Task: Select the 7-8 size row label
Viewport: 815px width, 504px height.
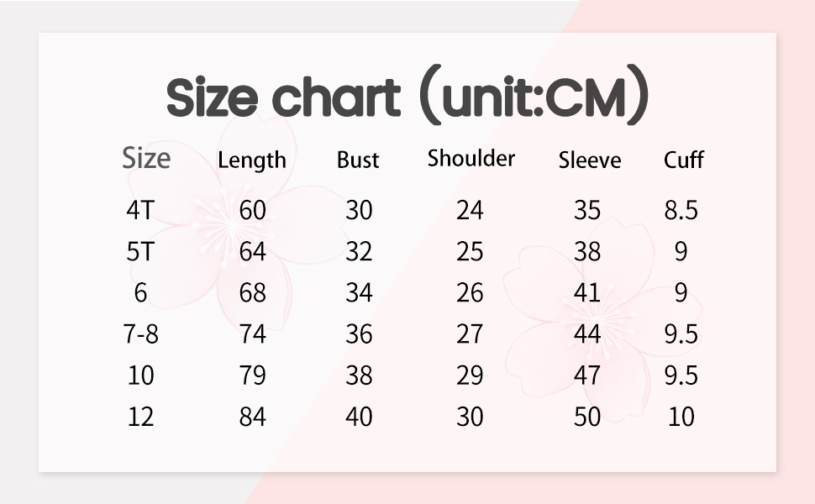Action: coord(140,334)
